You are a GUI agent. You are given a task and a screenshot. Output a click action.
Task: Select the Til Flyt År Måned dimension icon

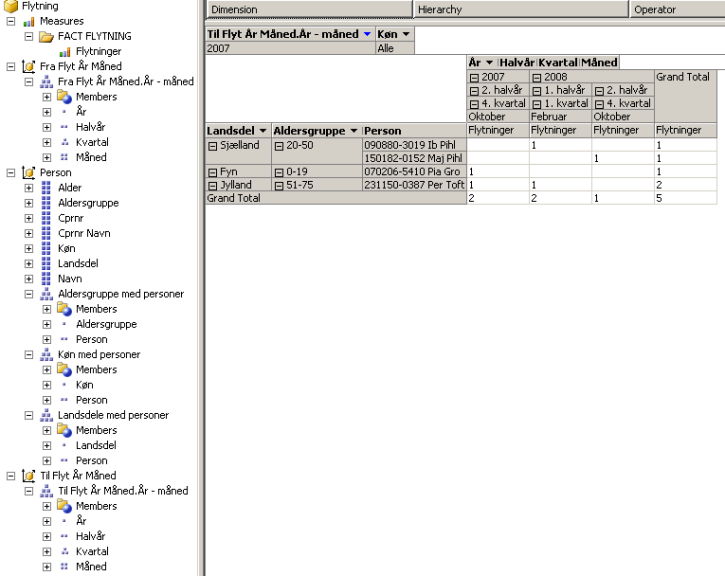coord(29,476)
